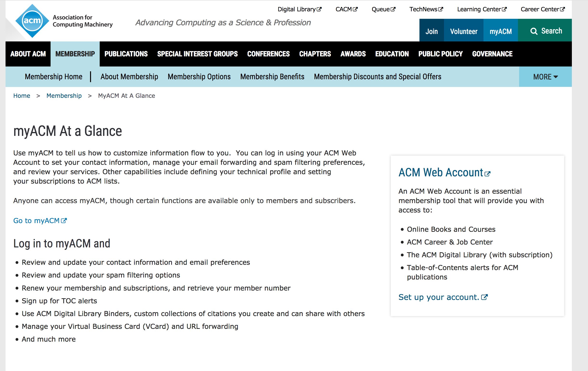Click the Home breadcrumb link
Viewport: 588px width, 371px height.
point(22,96)
